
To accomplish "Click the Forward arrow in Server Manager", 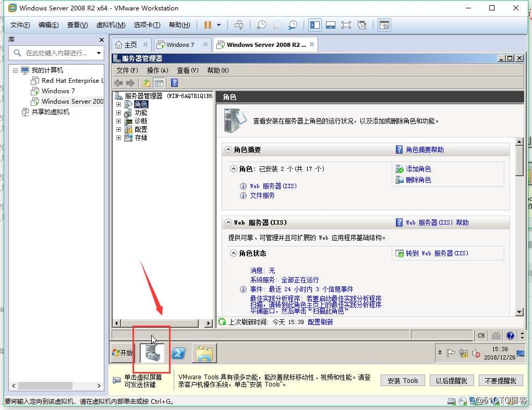I will click(x=130, y=83).
